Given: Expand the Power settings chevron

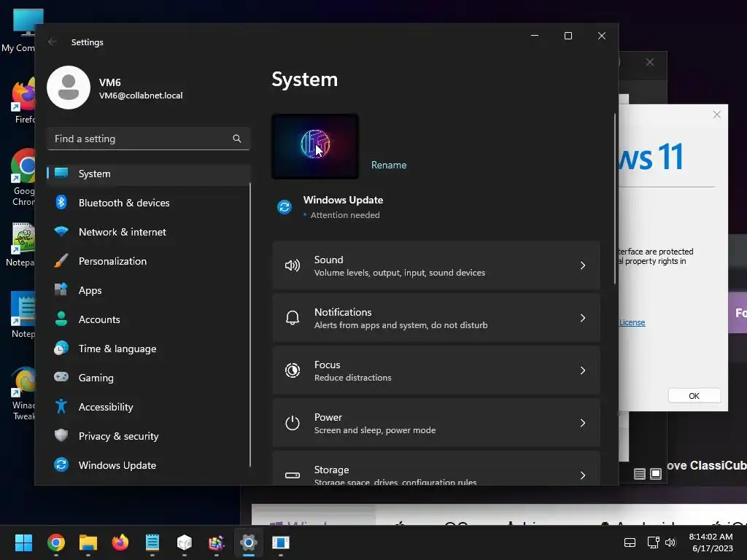Looking at the screenshot, I should [583, 423].
